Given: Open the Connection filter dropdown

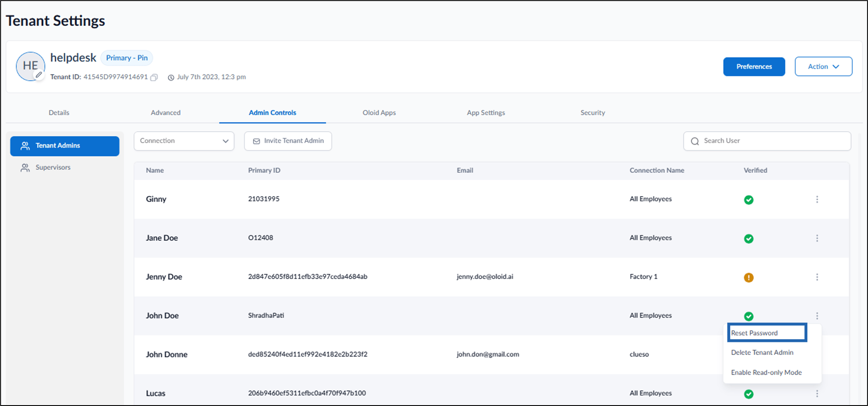Looking at the screenshot, I should 184,141.
